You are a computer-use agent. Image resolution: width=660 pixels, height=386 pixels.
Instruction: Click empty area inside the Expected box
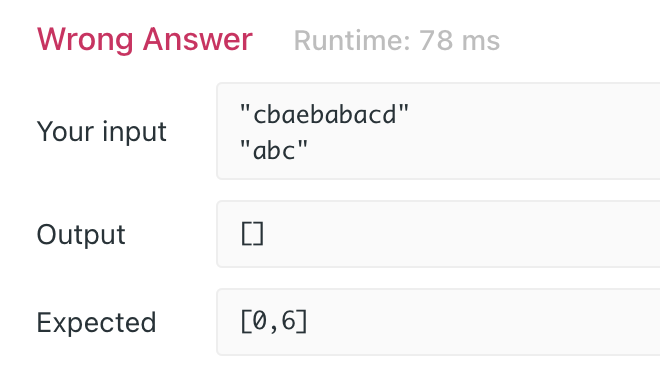point(484,322)
